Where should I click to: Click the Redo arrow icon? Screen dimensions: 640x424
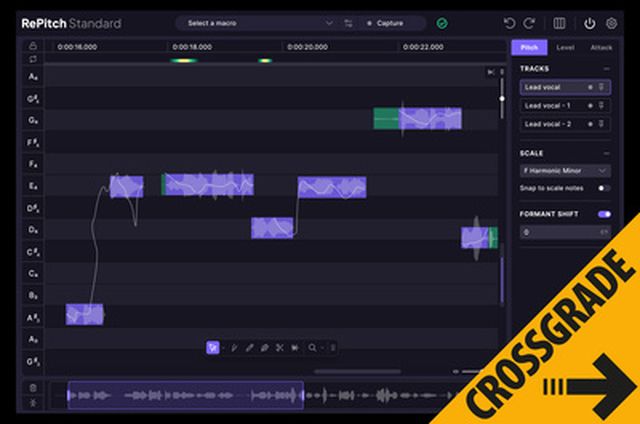tap(529, 23)
